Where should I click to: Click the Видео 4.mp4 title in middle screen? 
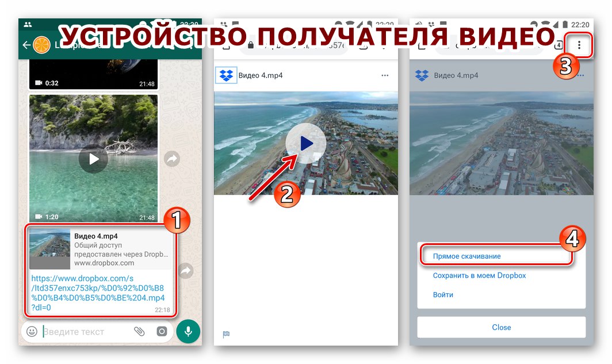261,75
